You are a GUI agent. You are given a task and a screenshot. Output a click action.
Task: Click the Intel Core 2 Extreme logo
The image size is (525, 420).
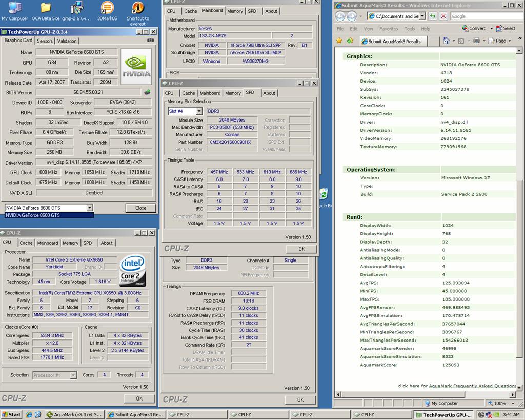133,271
